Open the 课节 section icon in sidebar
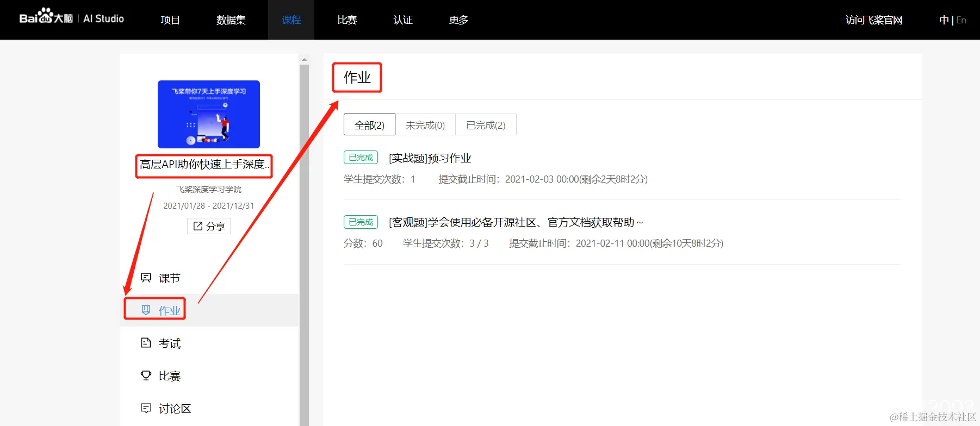The image size is (980, 426). (x=146, y=278)
